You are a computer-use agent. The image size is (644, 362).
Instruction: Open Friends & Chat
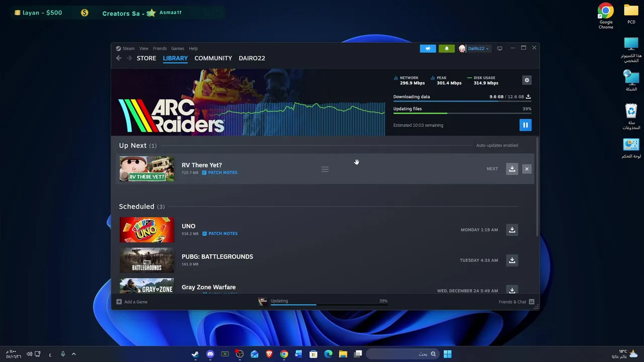click(516, 302)
